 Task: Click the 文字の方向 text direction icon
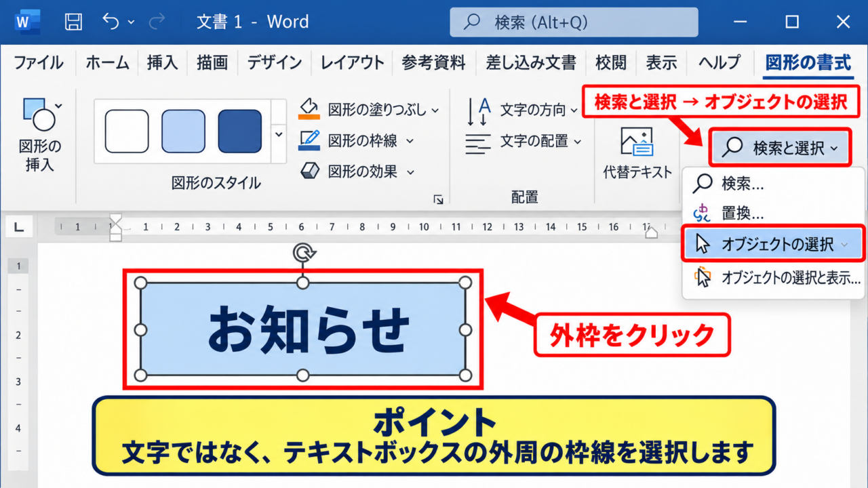coord(479,110)
